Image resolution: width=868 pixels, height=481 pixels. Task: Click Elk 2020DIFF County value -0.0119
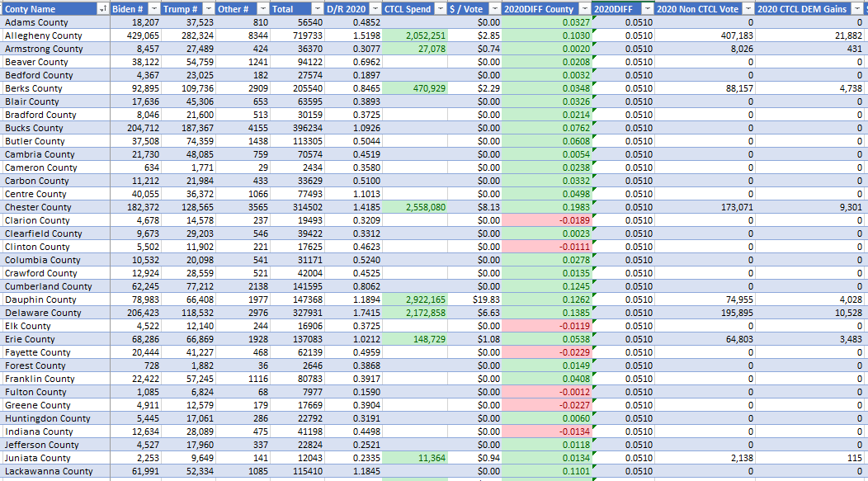click(x=574, y=326)
